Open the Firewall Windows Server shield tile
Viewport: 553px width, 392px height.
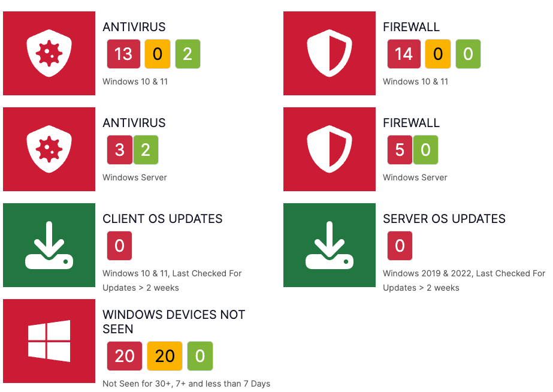(x=330, y=149)
